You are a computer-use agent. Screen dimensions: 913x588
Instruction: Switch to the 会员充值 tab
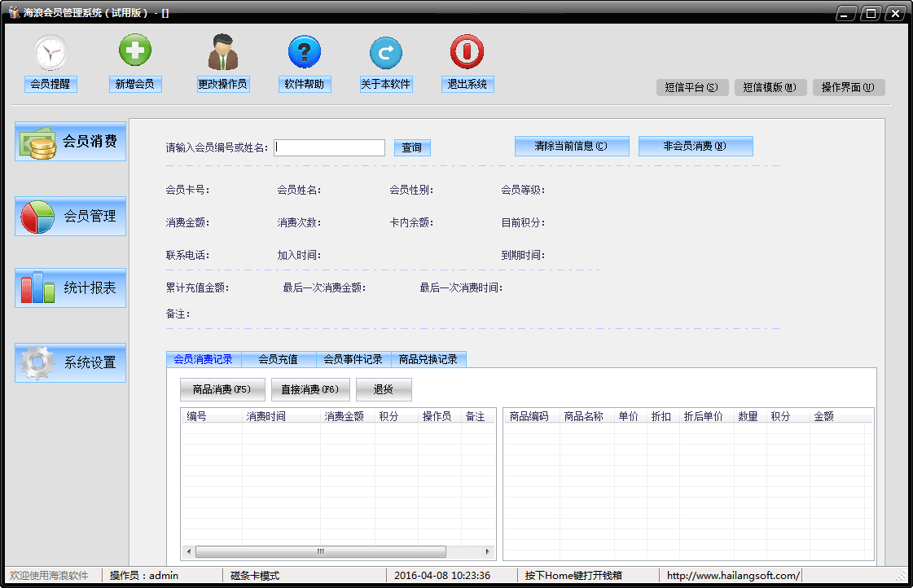click(278, 359)
